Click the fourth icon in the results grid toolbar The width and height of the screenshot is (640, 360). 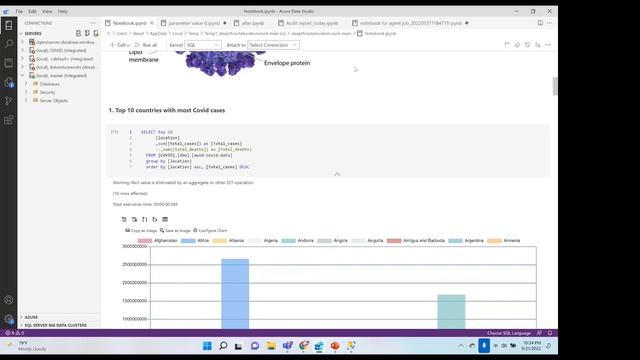click(x=155, y=220)
